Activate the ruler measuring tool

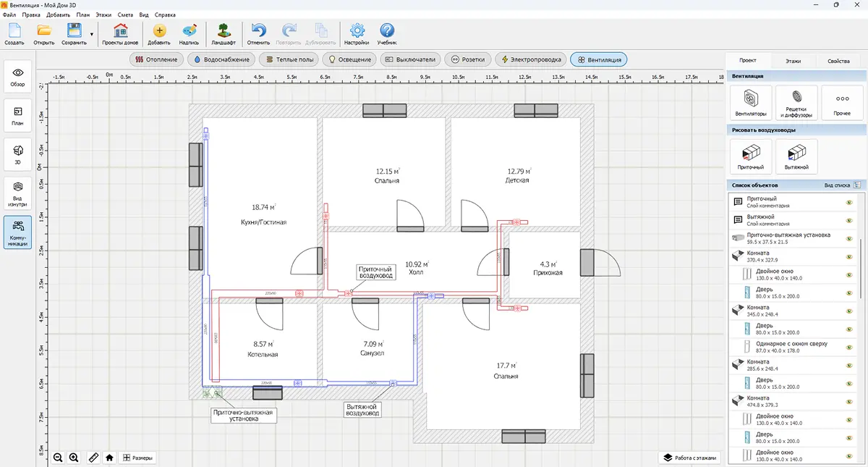[93, 458]
